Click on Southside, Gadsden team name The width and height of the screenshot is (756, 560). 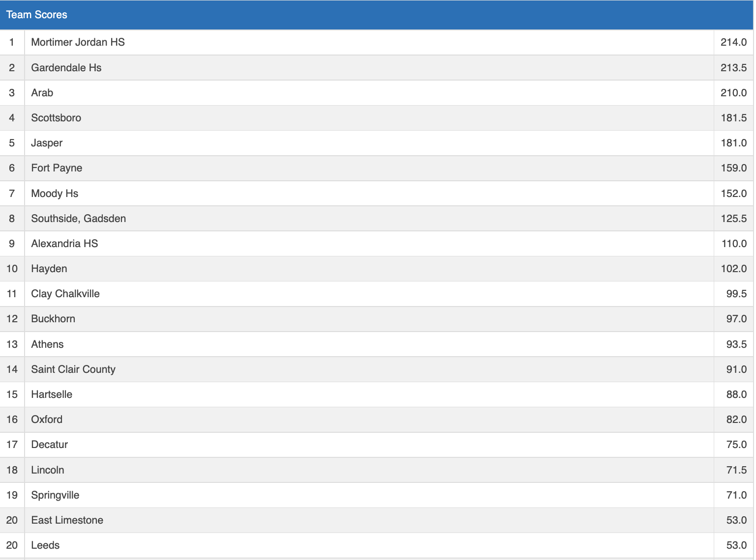click(79, 219)
